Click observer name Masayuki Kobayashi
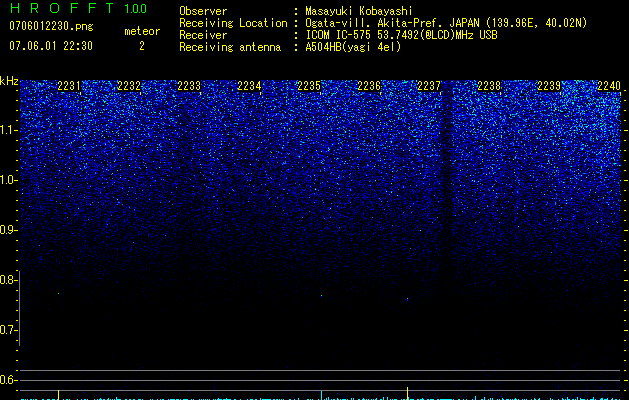This screenshot has width=629, height=400. pyautogui.click(x=359, y=11)
